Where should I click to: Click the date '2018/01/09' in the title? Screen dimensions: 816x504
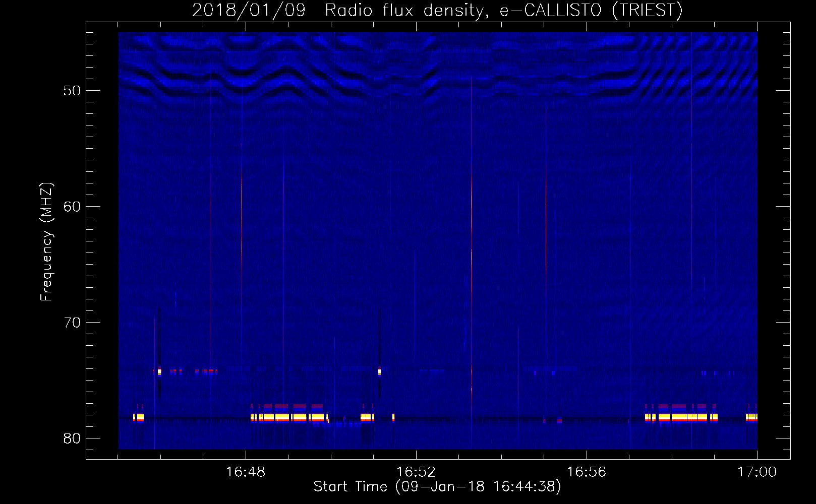pyautogui.click(x=249, y=11)
